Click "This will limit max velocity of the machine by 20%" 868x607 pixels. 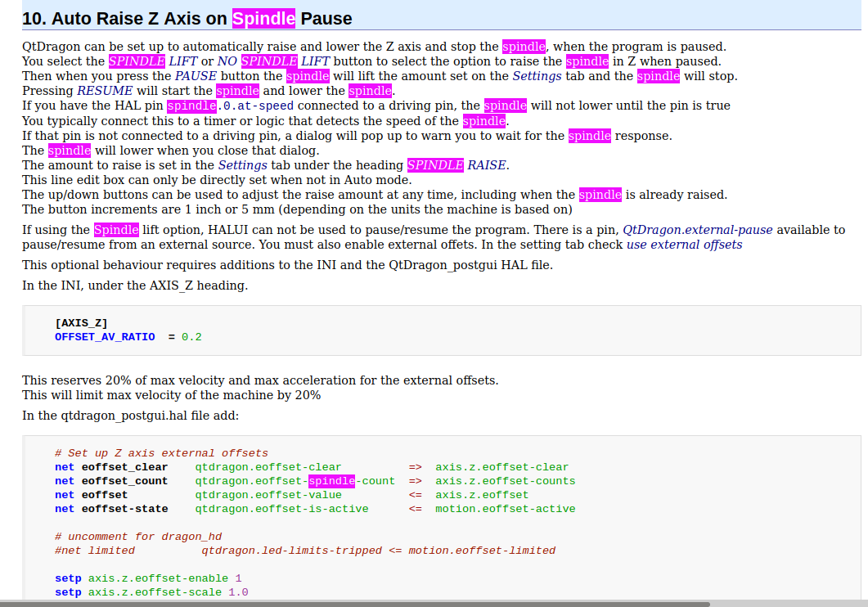172,395
